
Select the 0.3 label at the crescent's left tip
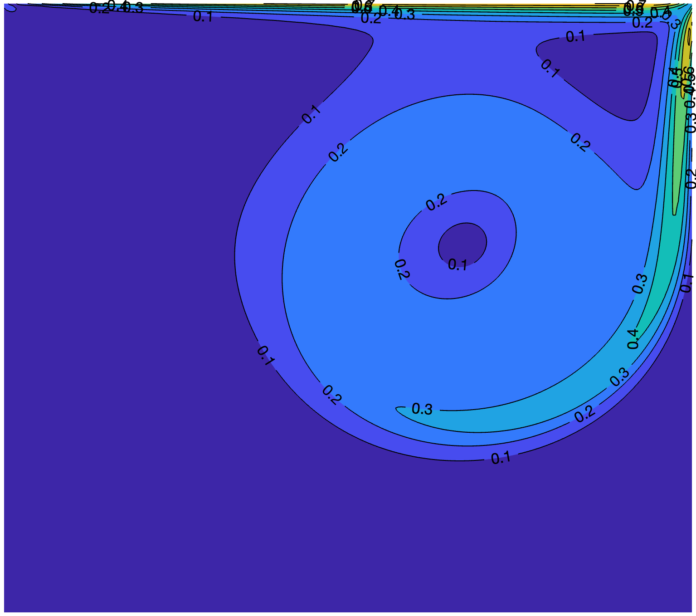point(422,409)
